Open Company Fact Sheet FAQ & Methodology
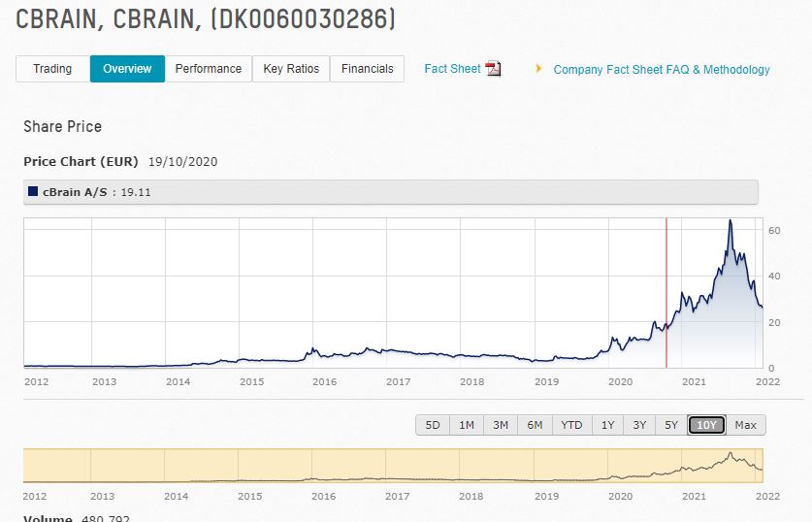Screen dimensions: 812x522 coord(662,70)
